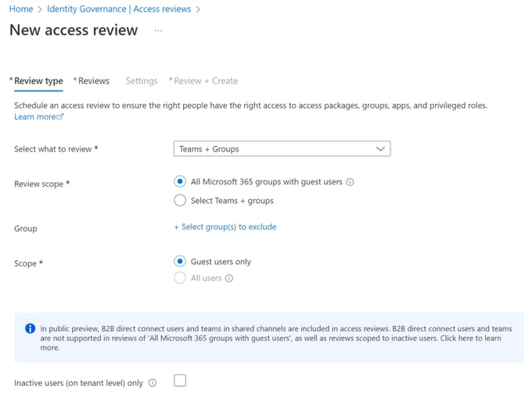
Task: Open the ellipsis menu beside New access review
Action: 158,30
